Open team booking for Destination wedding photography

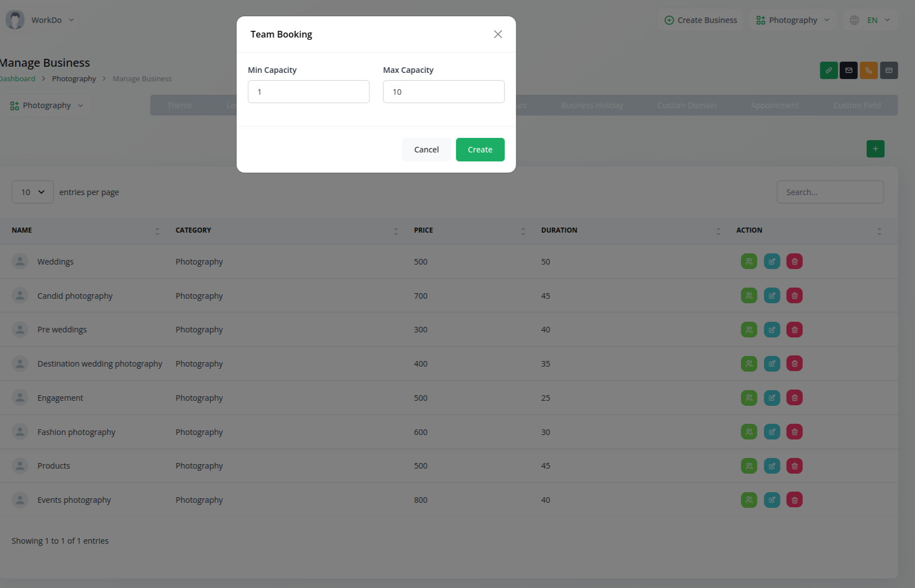749,364
